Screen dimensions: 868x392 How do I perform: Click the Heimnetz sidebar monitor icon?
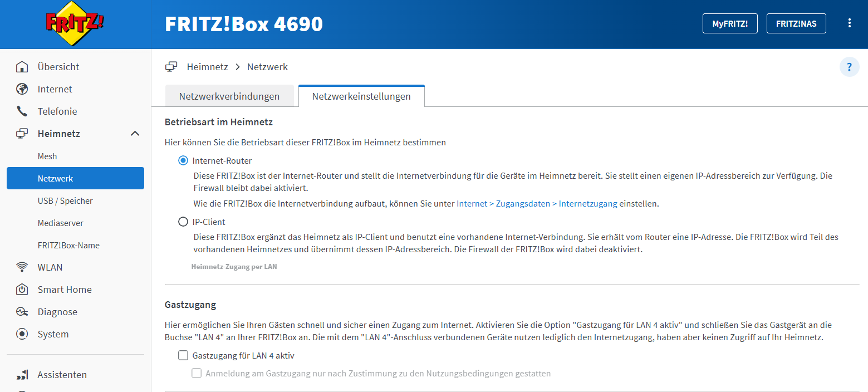(x=22, y=134)
